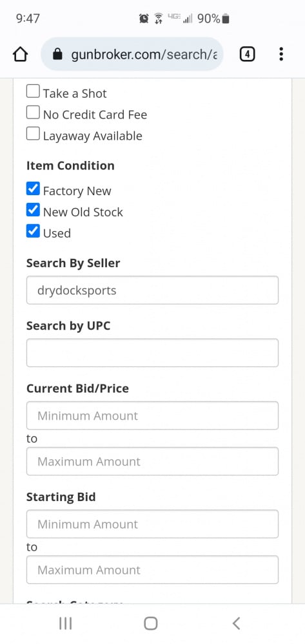Click the gunbroker.com address bar
This screenshot has height=644, width=305.
point(132,54)
